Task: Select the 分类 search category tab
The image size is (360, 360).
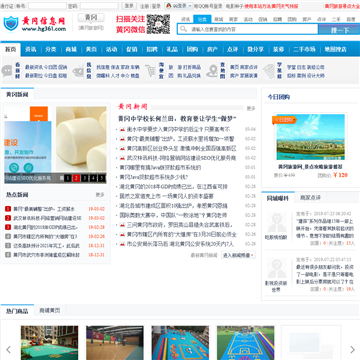Action: point(202,19)
